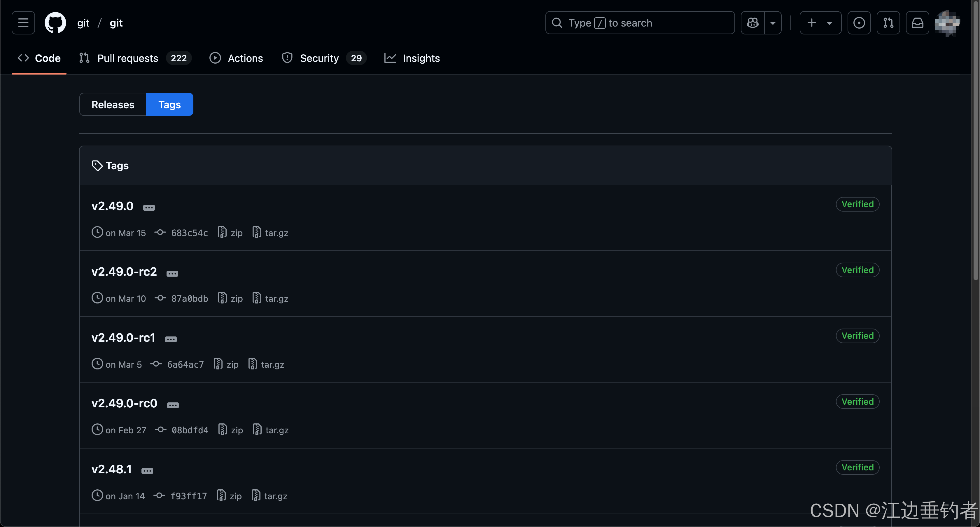Click the user avatar thumbnail
980x527 pixels.
[947, 23]
